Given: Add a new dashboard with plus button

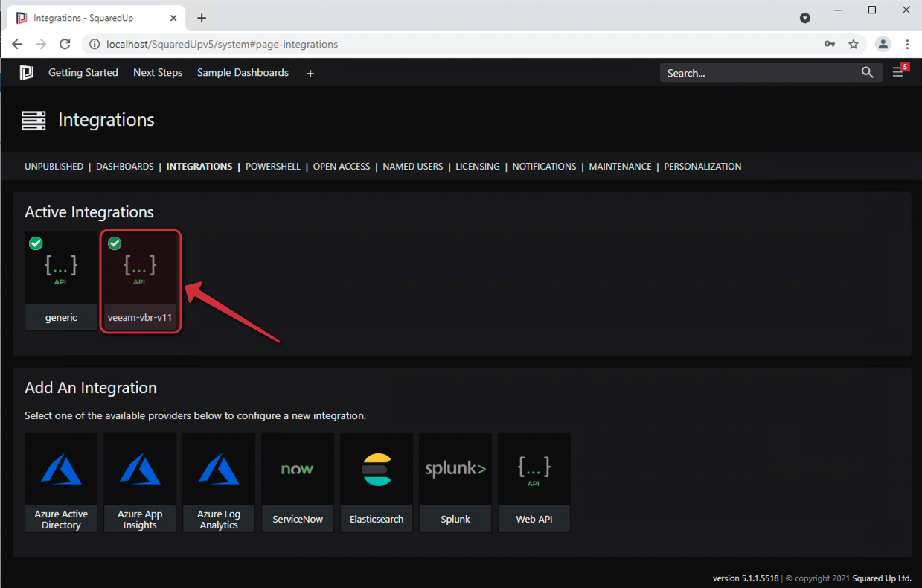Looking at the screenshot, I should (x=310, y=73).
